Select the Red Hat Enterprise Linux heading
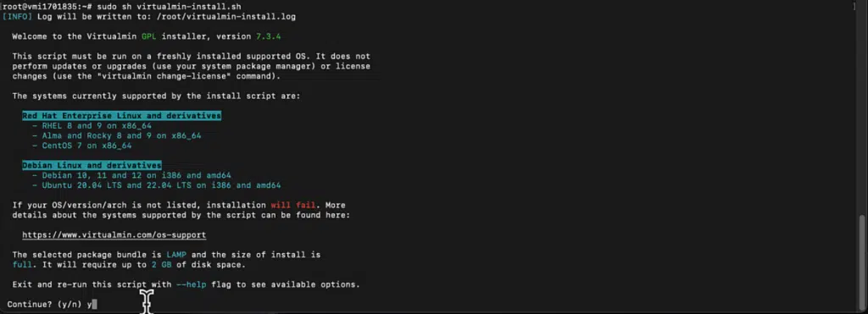The height and width of the screenshot is (314, 868). 122,116
